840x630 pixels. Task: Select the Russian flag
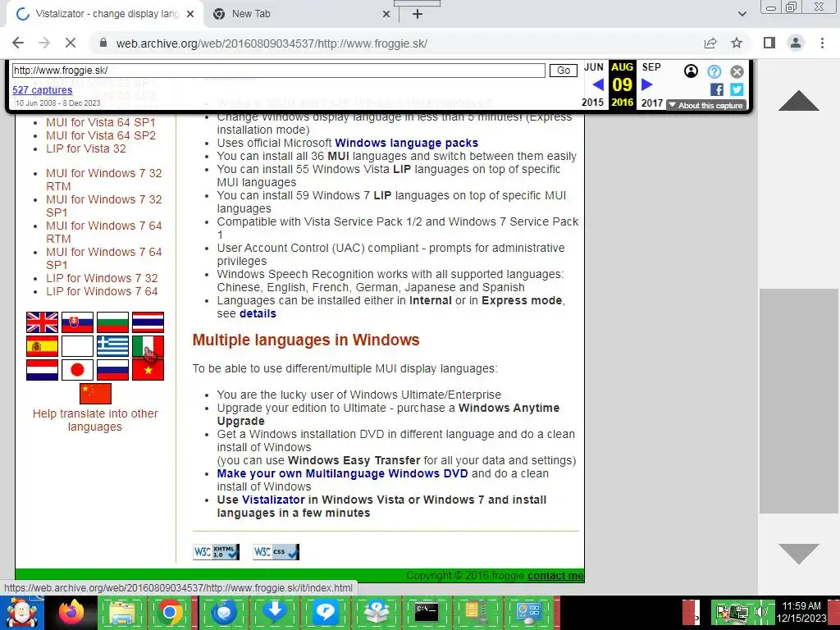coord(112,370)
